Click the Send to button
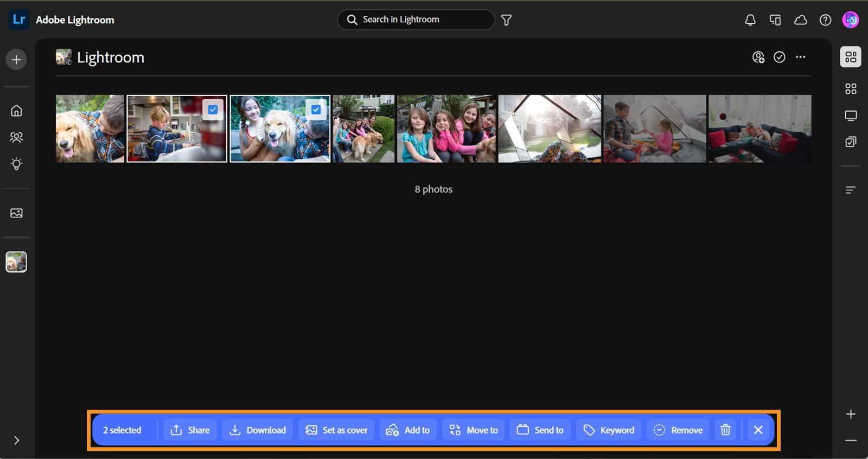Image resolution: width=868 pixels, height=459 pixels. click(540, 430)
